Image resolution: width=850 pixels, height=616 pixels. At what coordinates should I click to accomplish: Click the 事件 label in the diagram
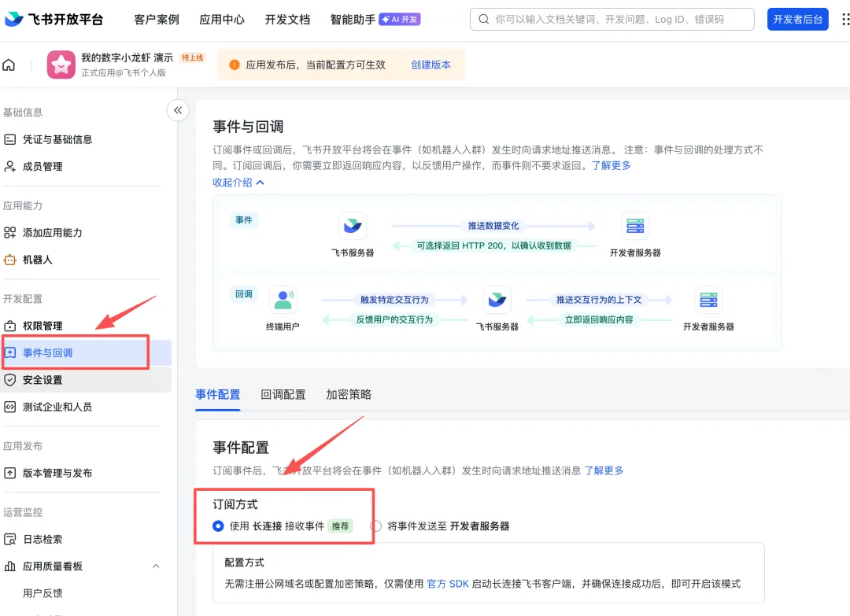244,220
